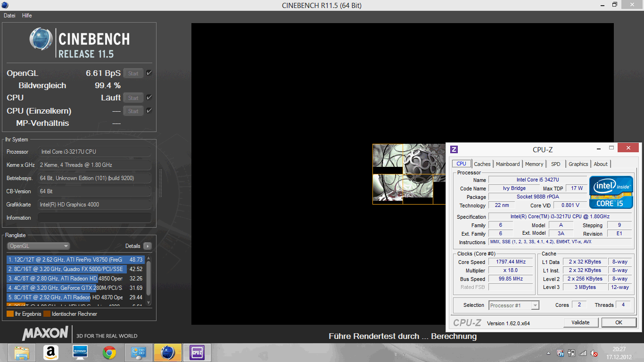This screenshot has height=362, width=644.
Task: Launch Google Chrome from the taskbar
Action: [109, 353]
